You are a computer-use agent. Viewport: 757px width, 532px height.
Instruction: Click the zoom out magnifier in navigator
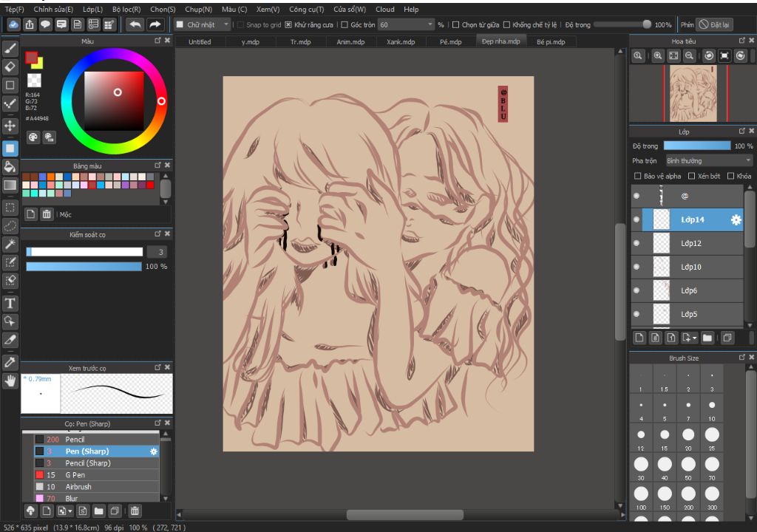tap(690, 56)
